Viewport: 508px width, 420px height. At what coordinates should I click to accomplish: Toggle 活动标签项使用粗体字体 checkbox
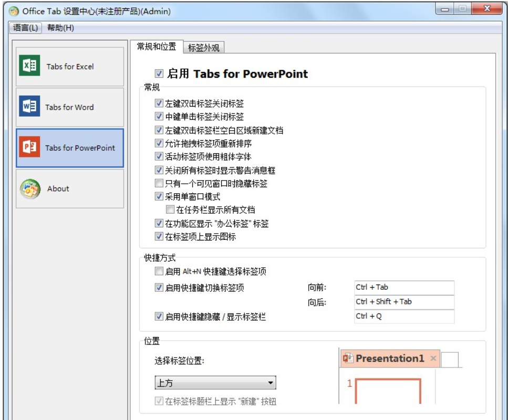point(159,156)
